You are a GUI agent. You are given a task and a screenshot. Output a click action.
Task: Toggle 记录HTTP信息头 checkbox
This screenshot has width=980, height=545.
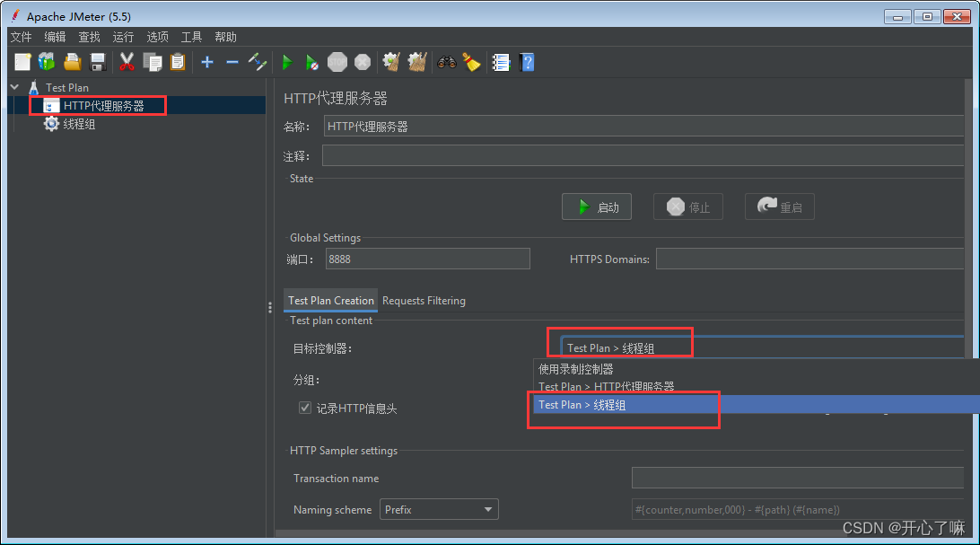click(x=305, y=409)
